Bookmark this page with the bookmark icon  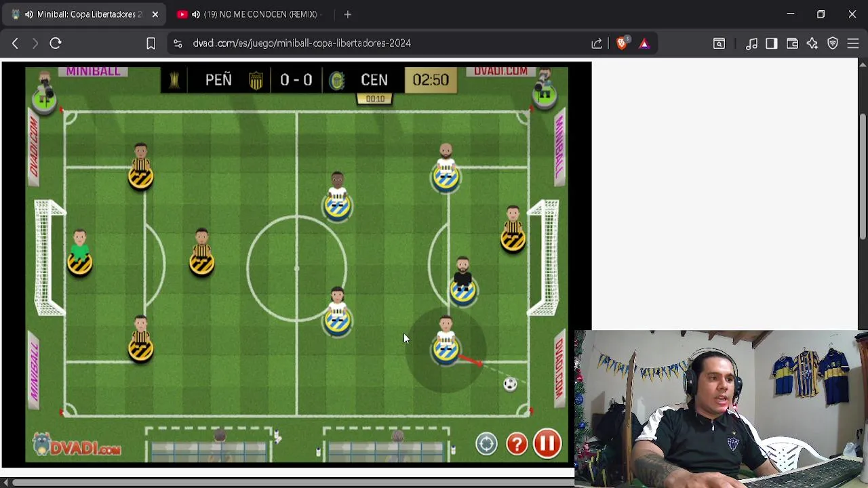[x=151, y=43]
